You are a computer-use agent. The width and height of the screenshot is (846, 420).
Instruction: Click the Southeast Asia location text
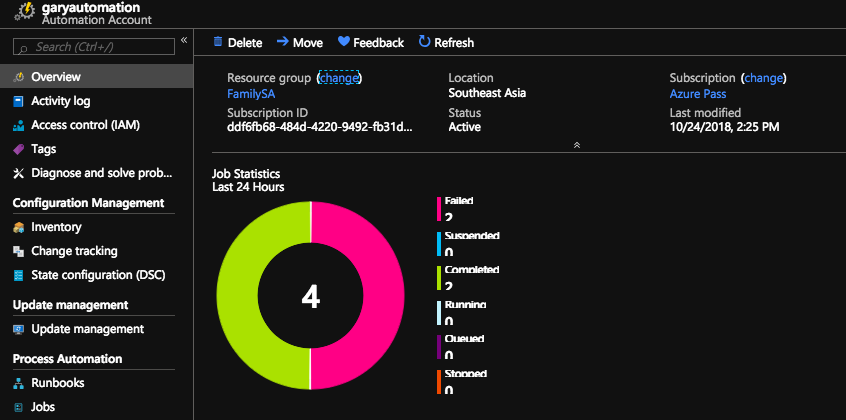tap(487, 93)
